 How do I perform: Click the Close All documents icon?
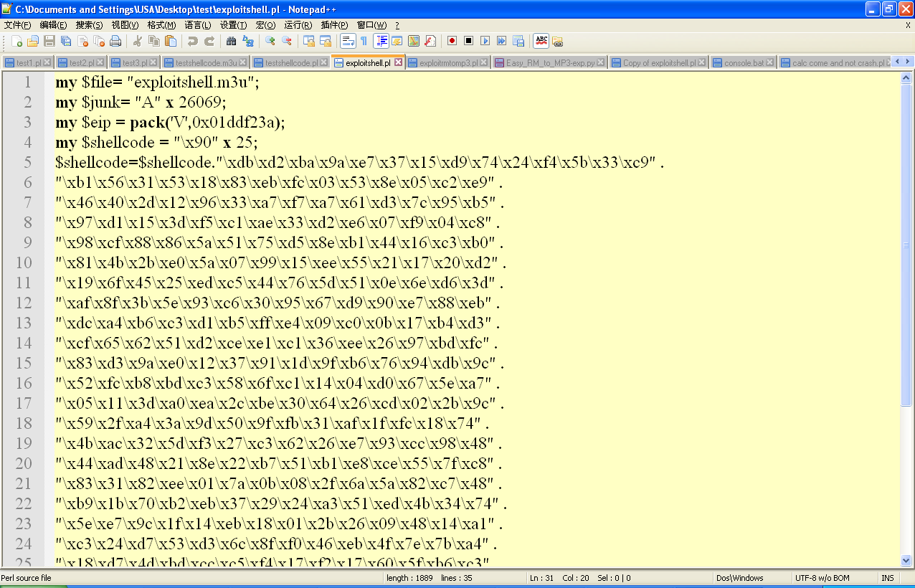pyautogui.click(x=99, y=41)
